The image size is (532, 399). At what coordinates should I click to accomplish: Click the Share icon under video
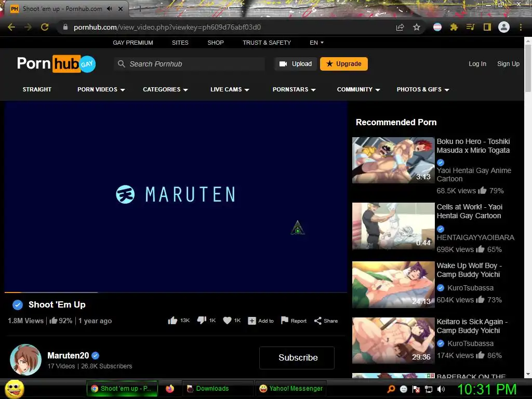317,321
